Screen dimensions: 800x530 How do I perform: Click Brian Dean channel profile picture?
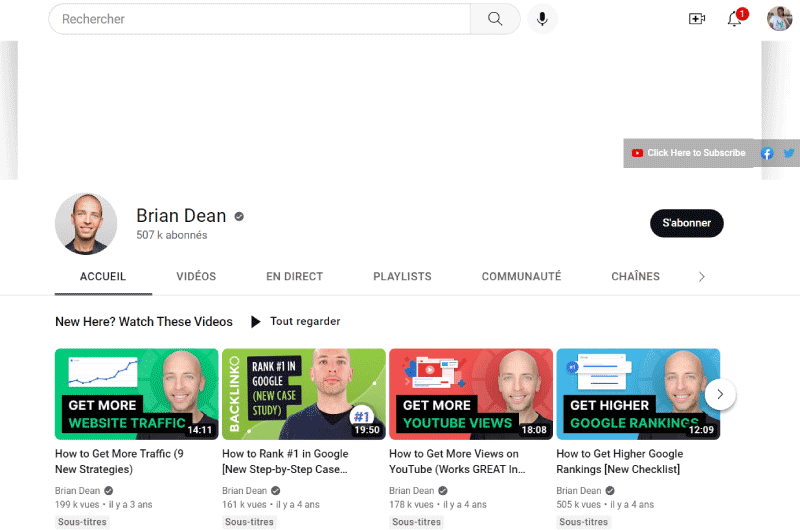86,224
